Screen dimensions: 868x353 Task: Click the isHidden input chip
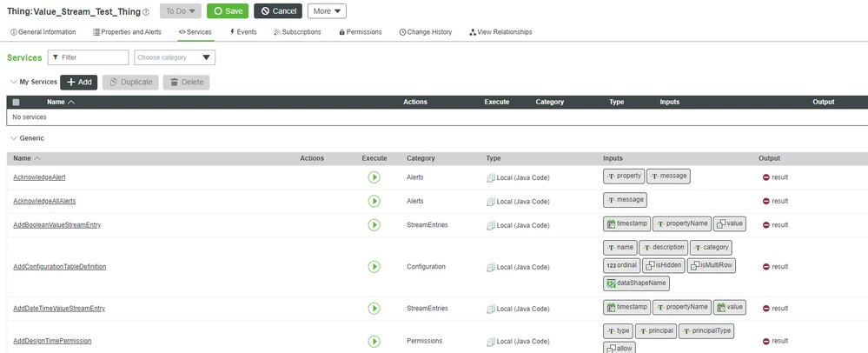click(663, 265)
